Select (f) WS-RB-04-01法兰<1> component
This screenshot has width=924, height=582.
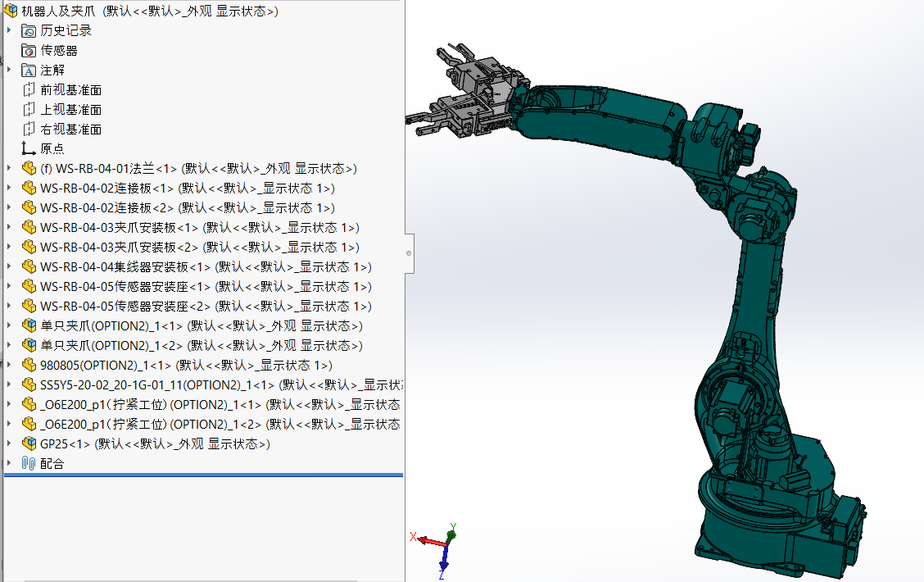[198, 169]
